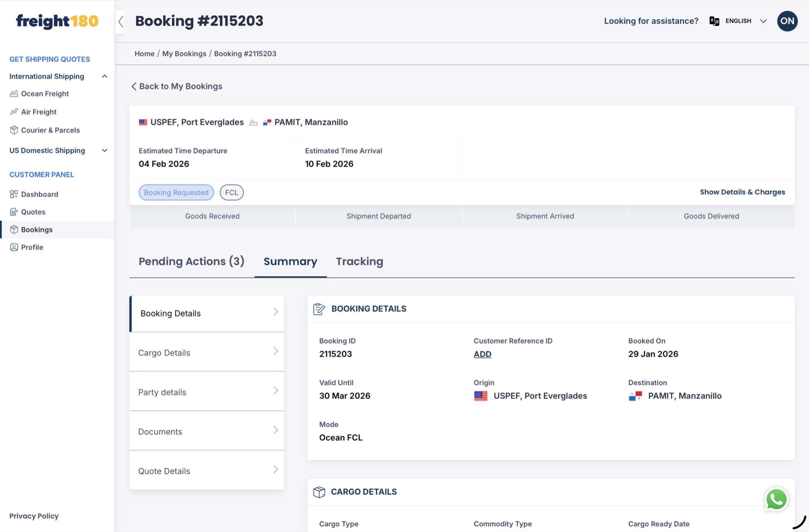The width and height of the screenshot is (809, 532).
Task: Click the US flag next to USPEF origin field
Action: point(481,396)
